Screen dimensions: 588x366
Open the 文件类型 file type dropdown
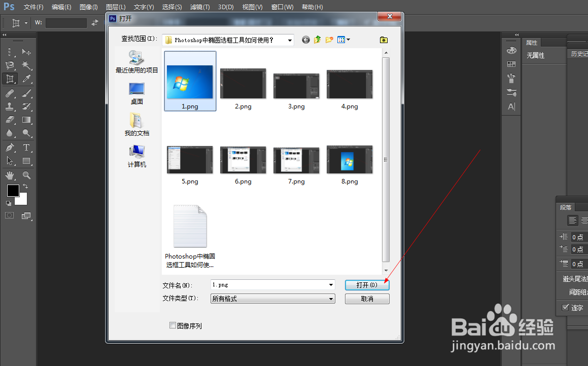[331, 299]
